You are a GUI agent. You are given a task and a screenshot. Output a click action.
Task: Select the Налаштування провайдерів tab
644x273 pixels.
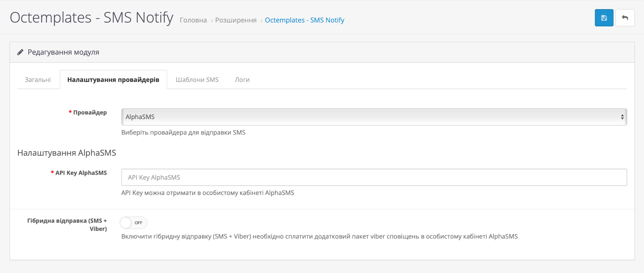coord(113,80)
